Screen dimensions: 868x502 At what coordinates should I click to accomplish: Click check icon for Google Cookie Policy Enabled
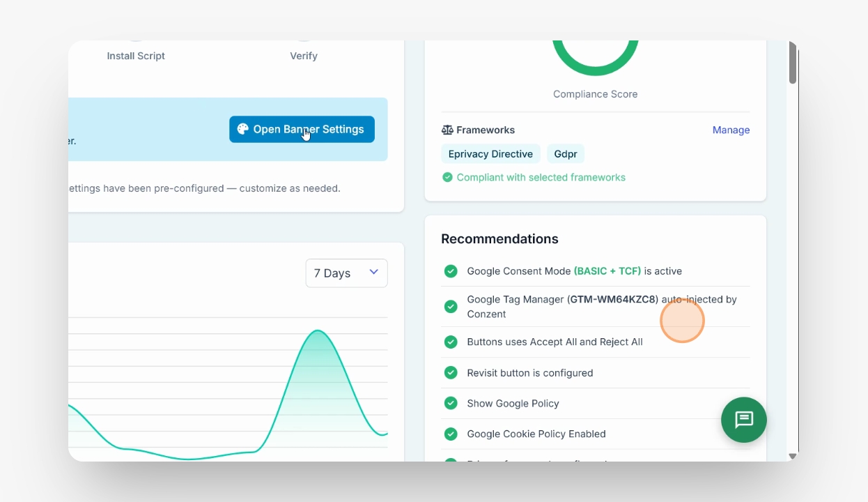451,434
